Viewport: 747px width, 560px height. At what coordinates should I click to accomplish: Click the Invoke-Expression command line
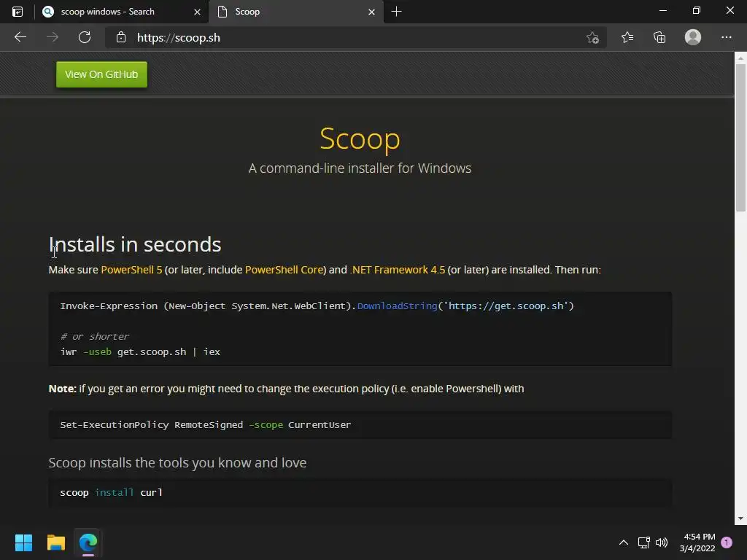[x=317, y=306]
